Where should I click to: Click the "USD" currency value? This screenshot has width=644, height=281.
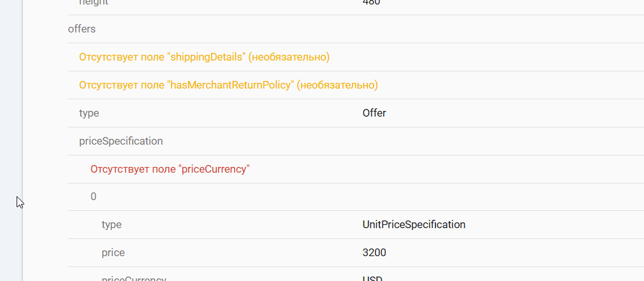tap(372, 278)
